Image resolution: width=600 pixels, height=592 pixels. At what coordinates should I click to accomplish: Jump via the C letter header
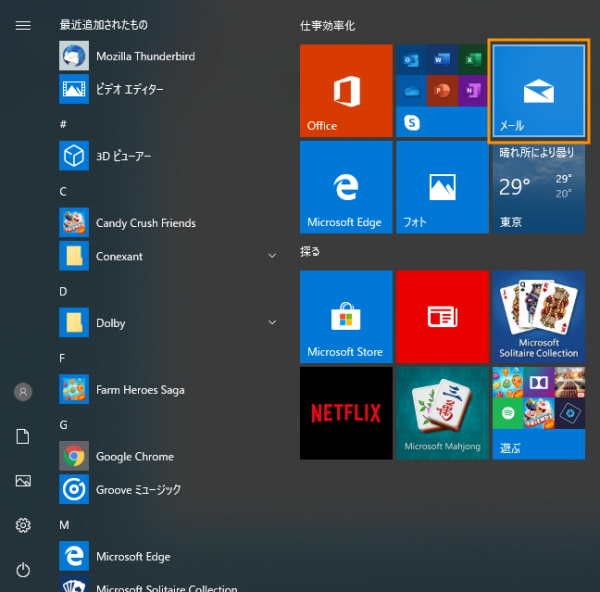(63, 191)
